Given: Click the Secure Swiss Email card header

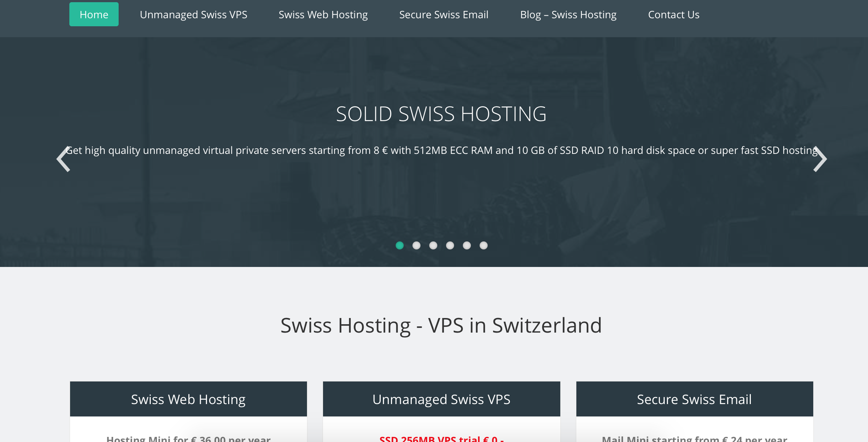Looking at the screenshot, I should (694, 399).
